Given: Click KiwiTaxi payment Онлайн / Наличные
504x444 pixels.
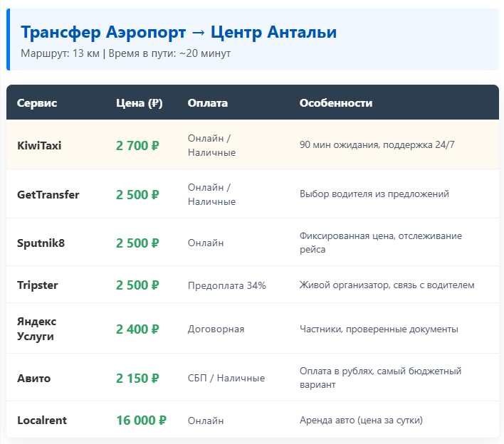Looking at the screenshot, I should [x=211, y=145].
